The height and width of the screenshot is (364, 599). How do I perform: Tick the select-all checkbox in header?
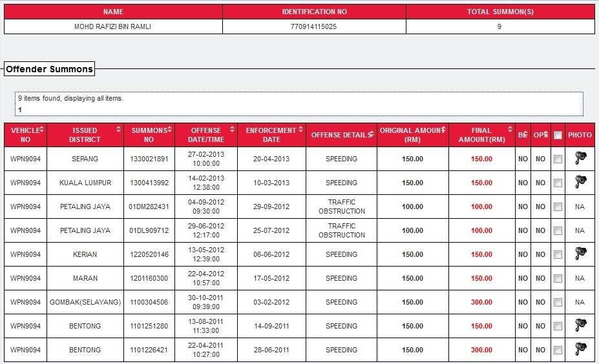(558, 135)
